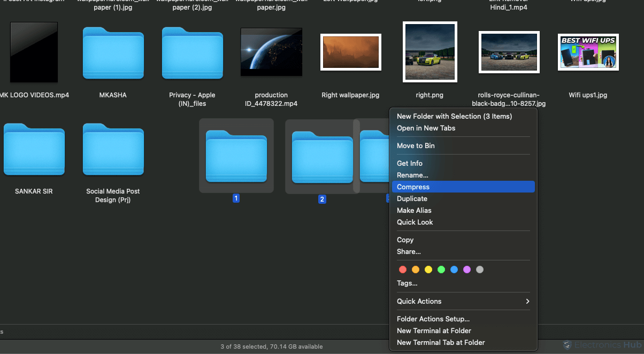Click the Social Media Post Design folder
This screenshot has height=354, width=644.
click(x=113, y=150)
